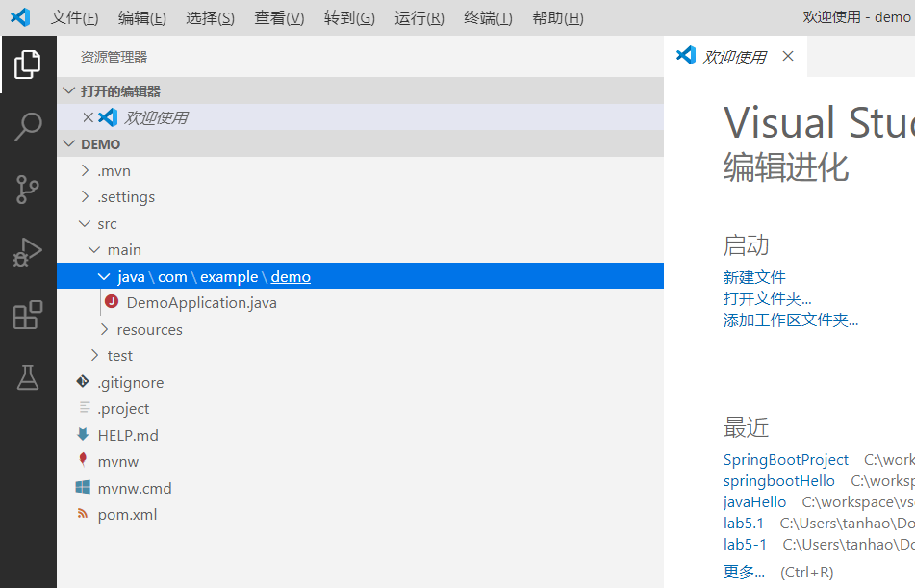Viewport: 915px width, 588px height.
Task: Open the 转到(G) menu
Action: pyautogui.click(x=349, y=18)
